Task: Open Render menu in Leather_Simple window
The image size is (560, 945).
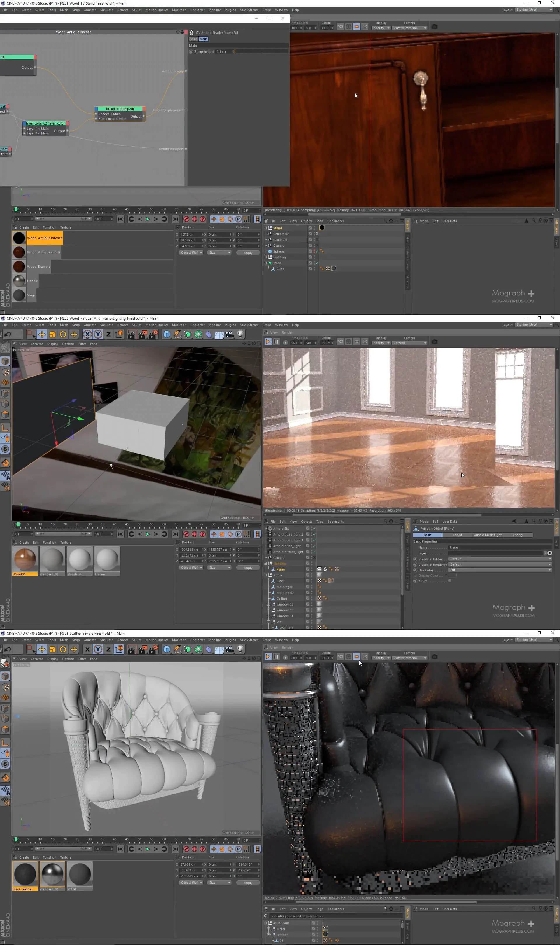Action: click(x=122, y=640)
